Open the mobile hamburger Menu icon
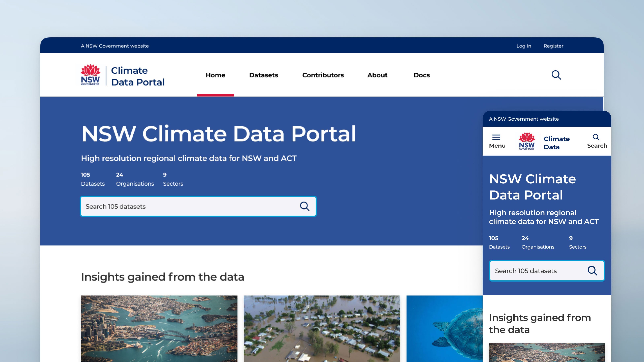Screen dimensions: 644x362 [496, 137]
